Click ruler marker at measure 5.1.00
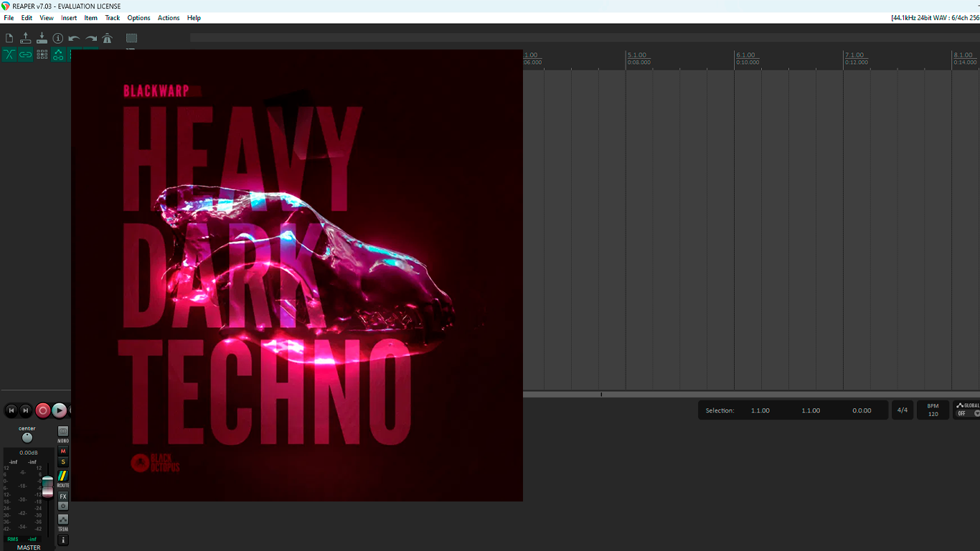This screenshot has width=980, height=551. click(x=636, y=55)
